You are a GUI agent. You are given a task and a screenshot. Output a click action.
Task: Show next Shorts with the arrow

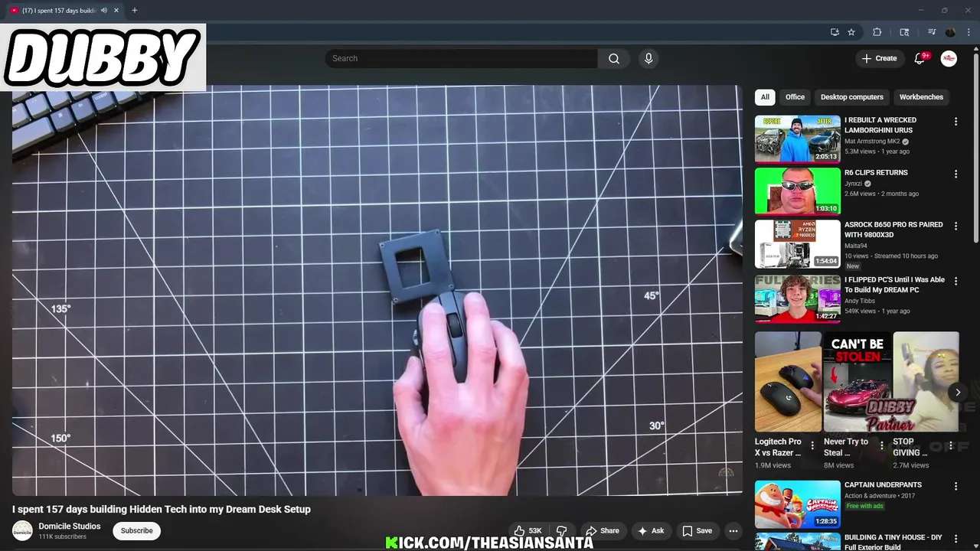958,393
